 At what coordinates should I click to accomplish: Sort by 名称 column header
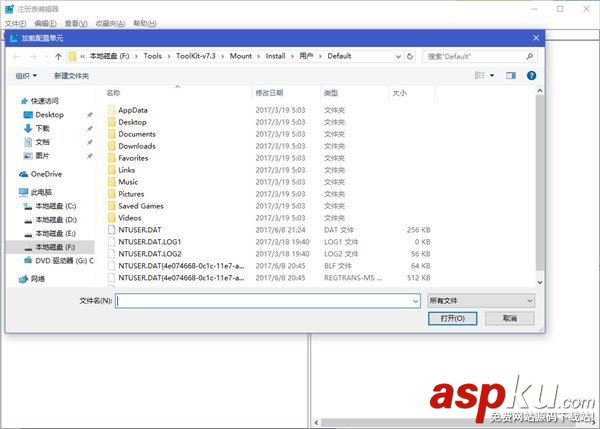[x=113, y=93]
